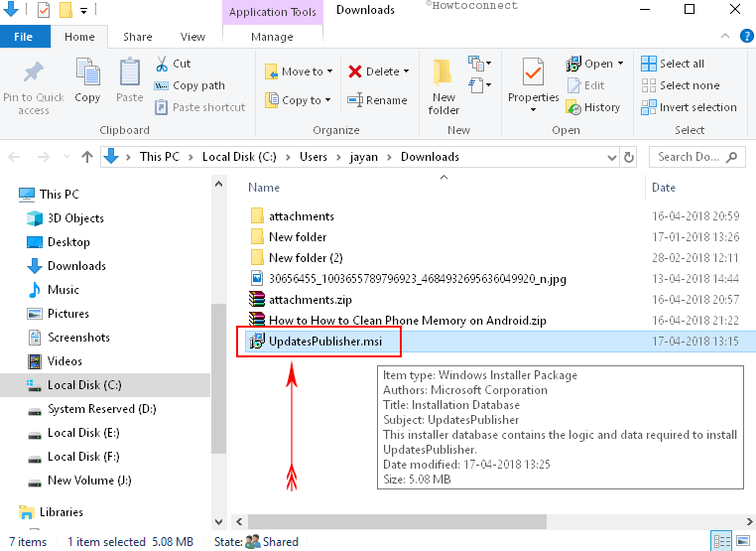
Task: Click the horizontal scrollbar in file list
Action: coord(397,521)
